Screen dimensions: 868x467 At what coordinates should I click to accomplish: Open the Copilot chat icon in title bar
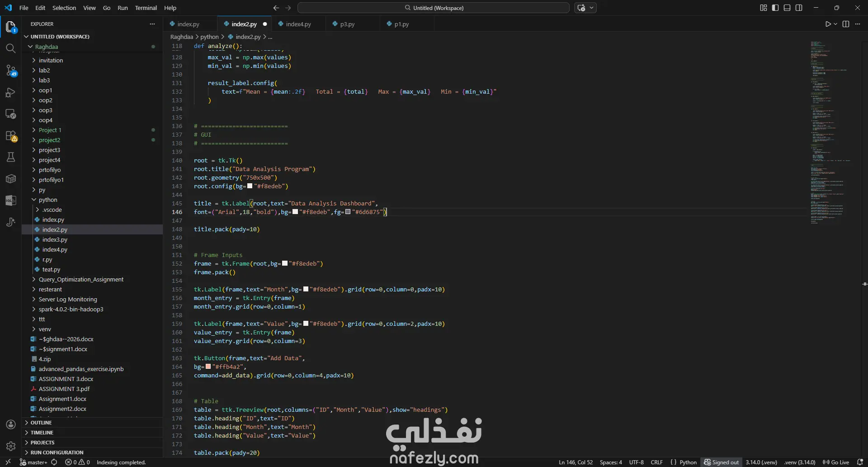[581, 8]
